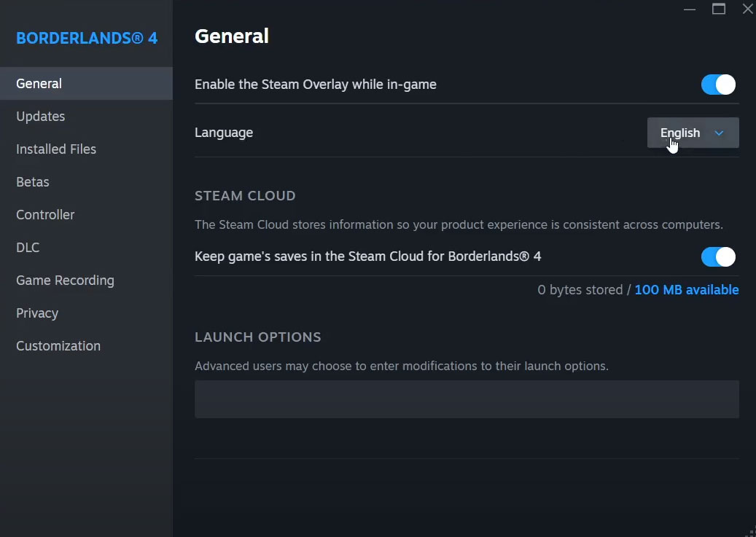Change language from English

(x=691, y=133)
